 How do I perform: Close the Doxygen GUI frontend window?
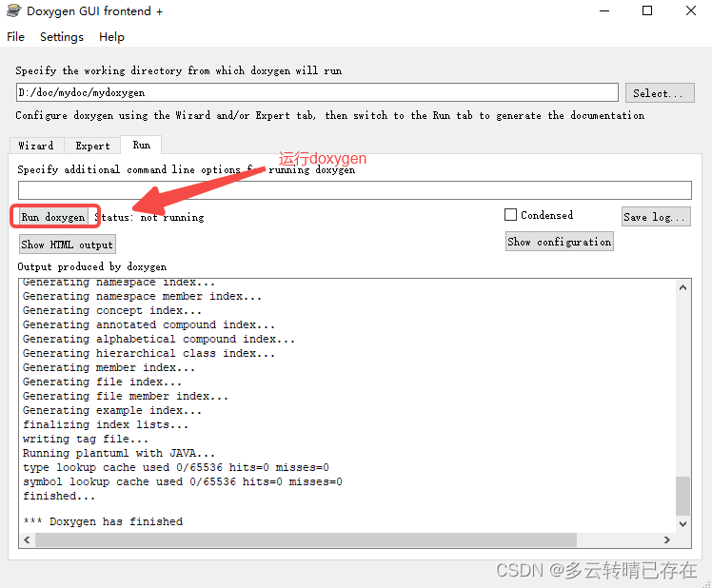(691, 10)
